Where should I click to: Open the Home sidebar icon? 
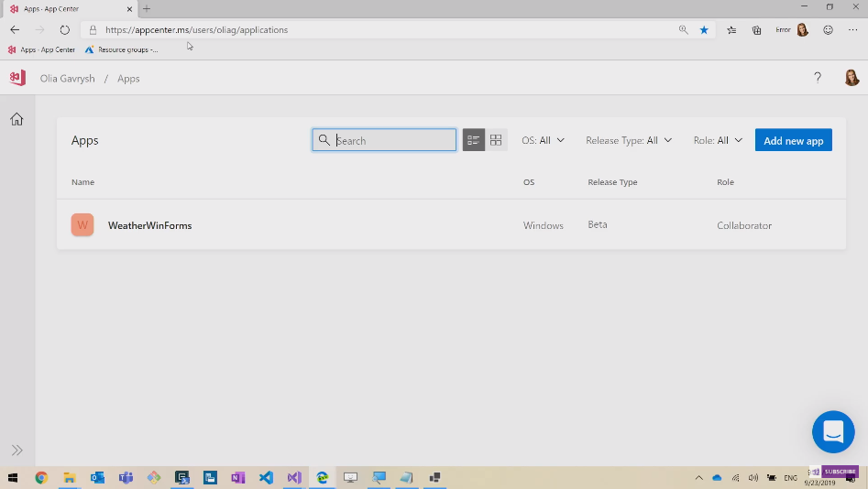[x=16, y=119]
